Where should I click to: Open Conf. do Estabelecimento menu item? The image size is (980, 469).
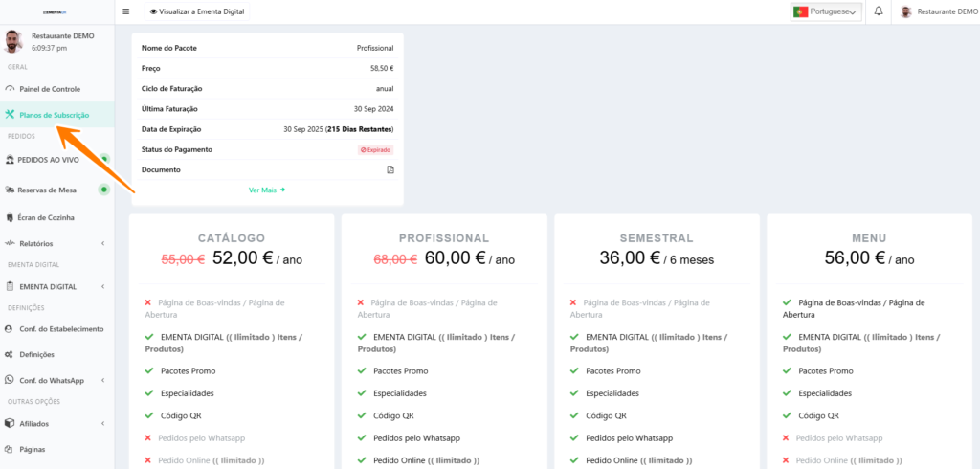(x=61, y=328)
